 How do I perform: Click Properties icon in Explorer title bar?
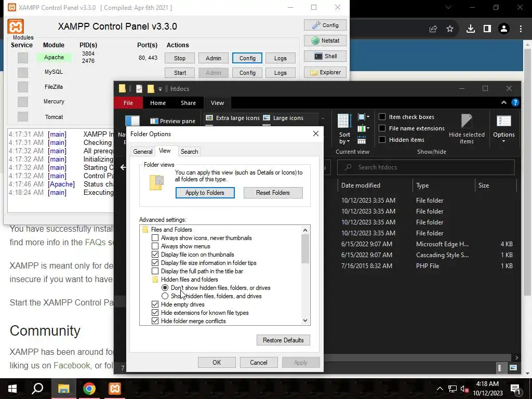tap(139, 89)
